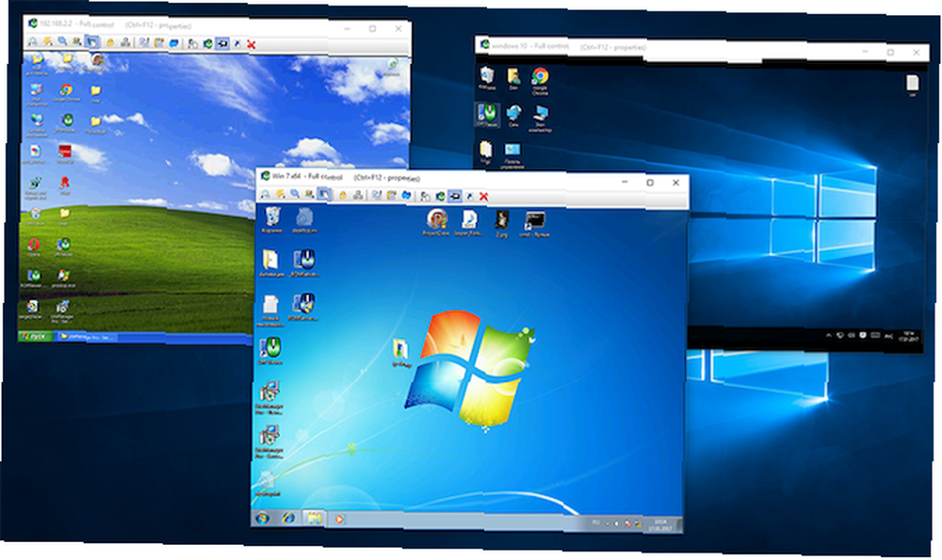This screenshot has height=560, width=942.
Task: Select the Recycle Bin on the Windows 10 desktop
Action: pos(487,78)
